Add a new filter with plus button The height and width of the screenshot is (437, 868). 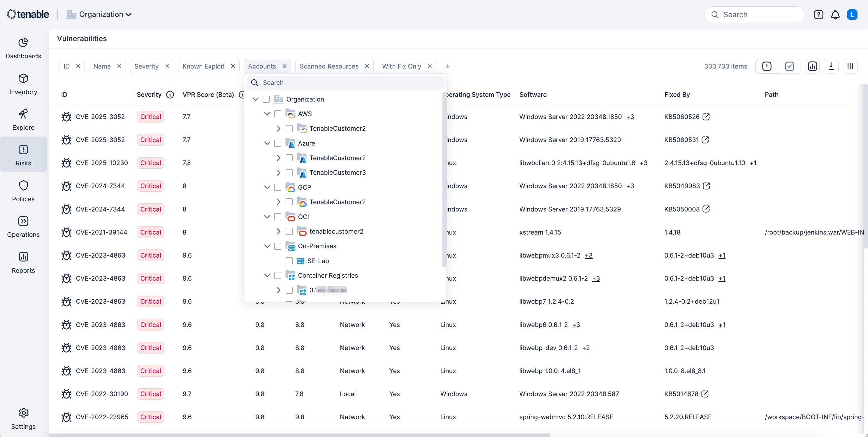pyautogui.click(x=448, y=66)
